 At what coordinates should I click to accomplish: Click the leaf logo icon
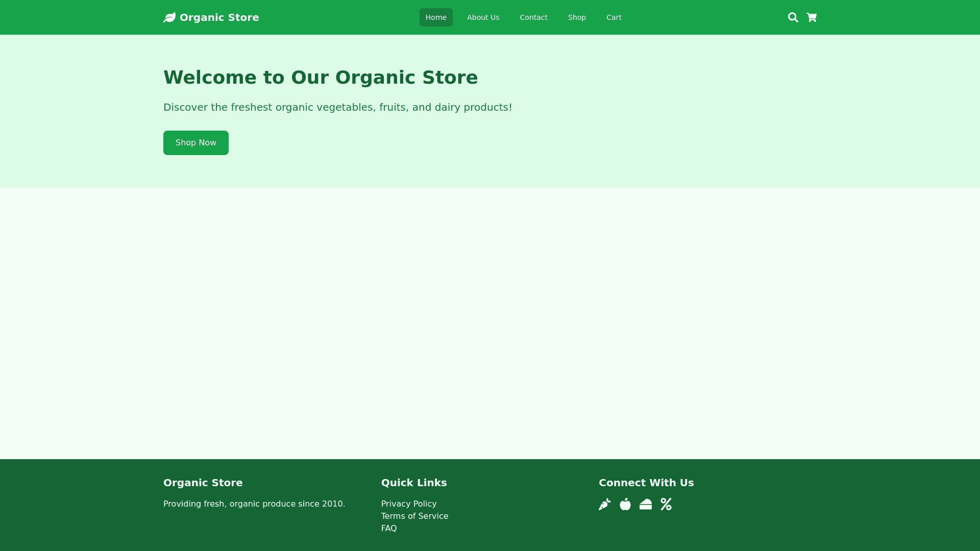169,17
